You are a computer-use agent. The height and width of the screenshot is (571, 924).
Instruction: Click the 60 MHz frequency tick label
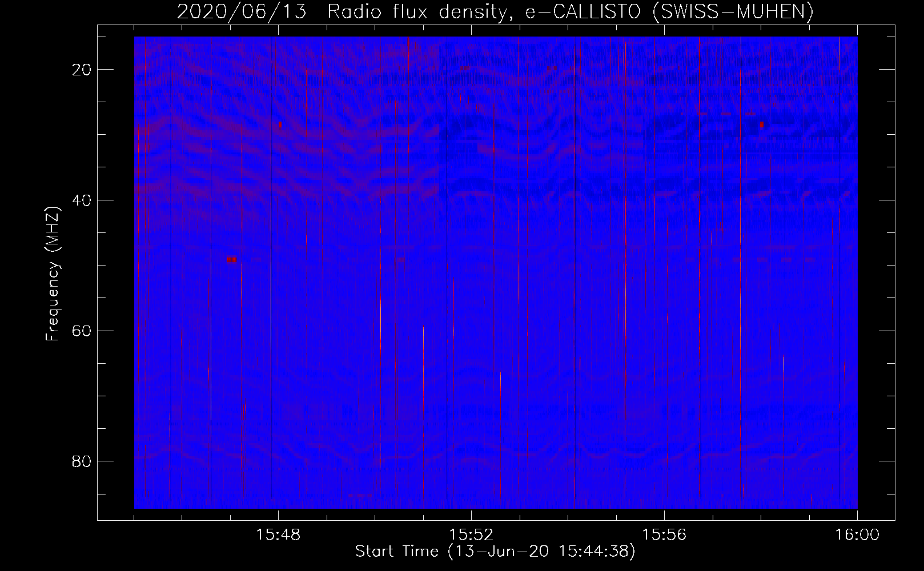[x=82, y=331]
